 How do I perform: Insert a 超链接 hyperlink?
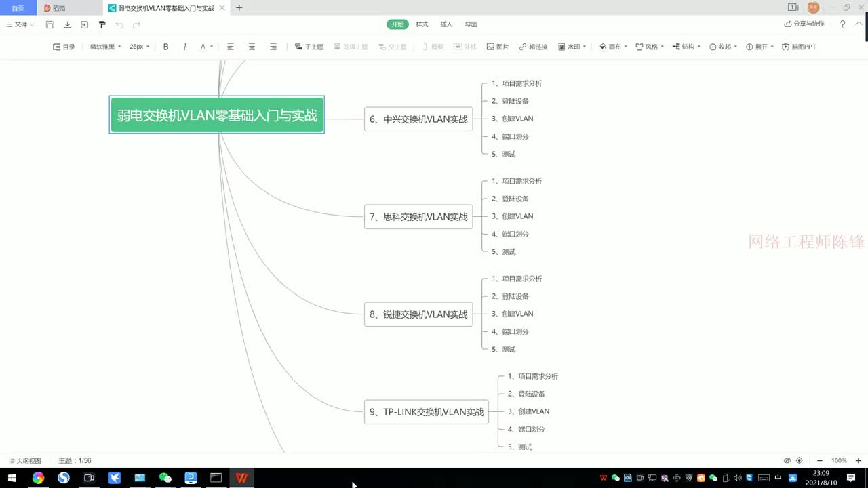(533, 47)
